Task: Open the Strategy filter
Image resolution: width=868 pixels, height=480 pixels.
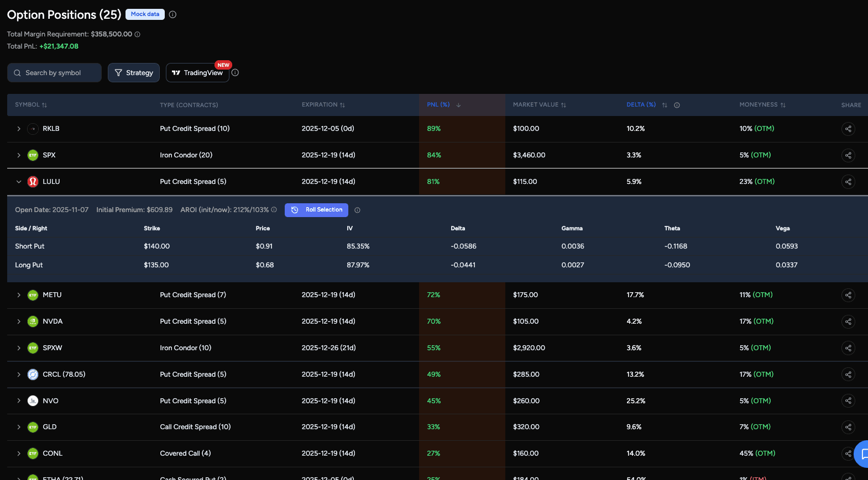Action: (x=134, y=73)
